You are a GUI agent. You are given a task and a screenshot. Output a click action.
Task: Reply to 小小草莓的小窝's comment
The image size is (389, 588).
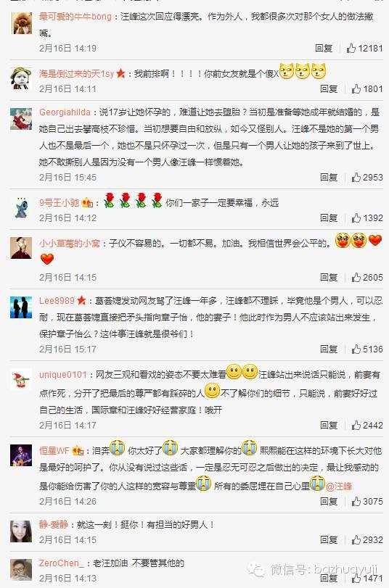[x=329, y=277]
